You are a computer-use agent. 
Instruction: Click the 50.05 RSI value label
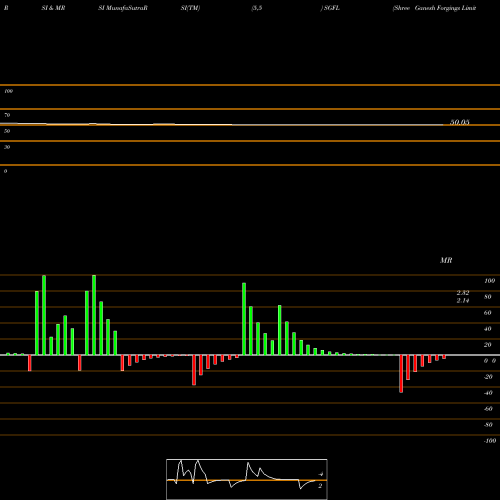tap(460, 122)
